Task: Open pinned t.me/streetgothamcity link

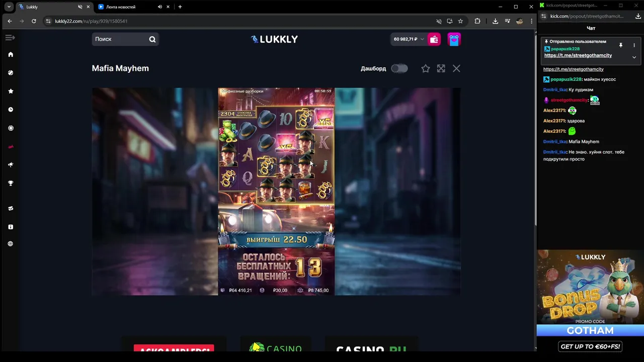Action: 578,55
